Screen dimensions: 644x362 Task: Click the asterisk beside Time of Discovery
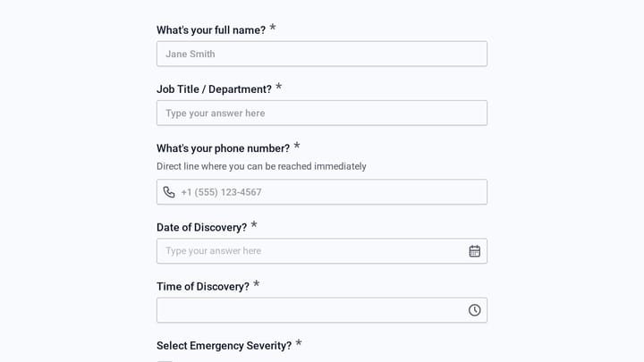click(257, 284)
